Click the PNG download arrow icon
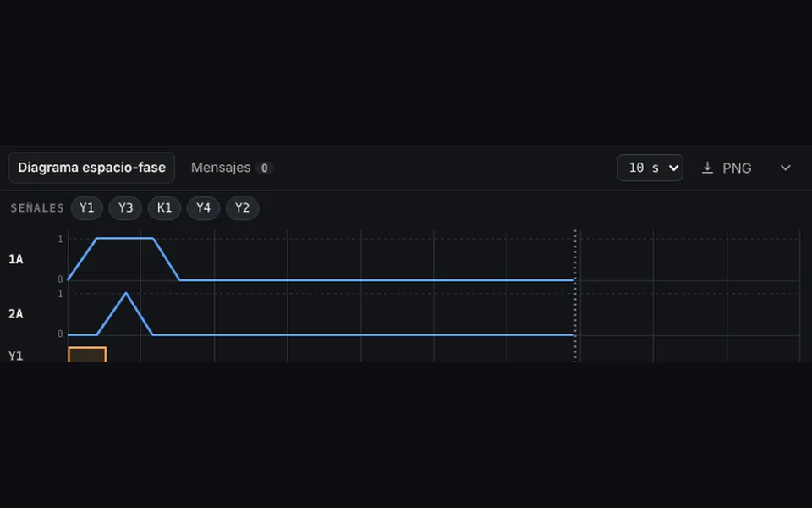Viewport: 812px width, 508px height. (707, 168)
